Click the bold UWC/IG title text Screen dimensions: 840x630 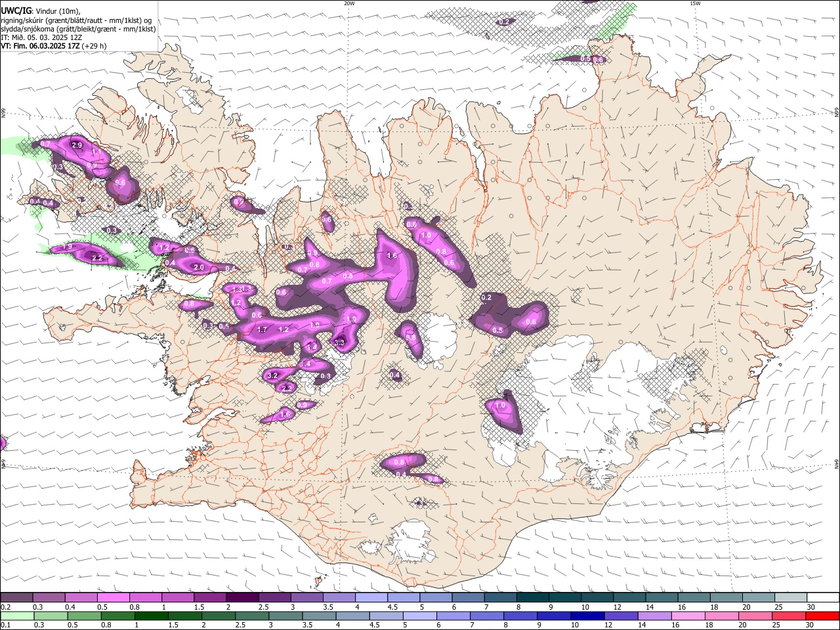point(16,11)
